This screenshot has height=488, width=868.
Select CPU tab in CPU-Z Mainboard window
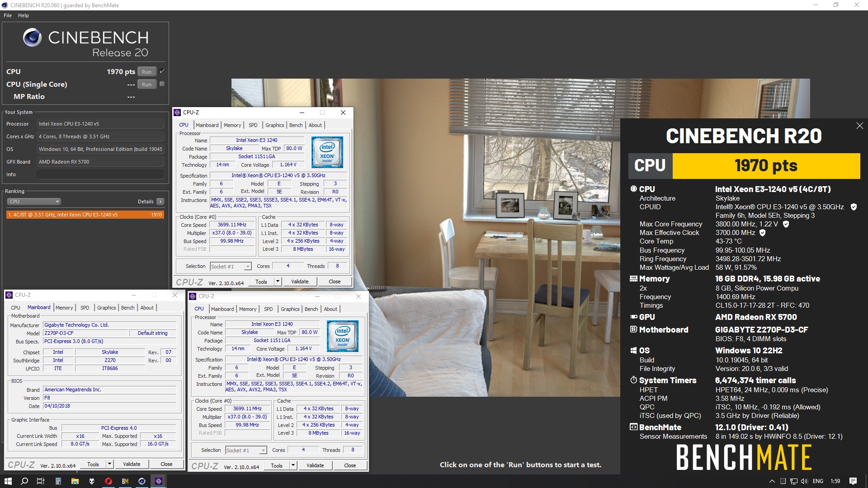[x=15, y=308]
